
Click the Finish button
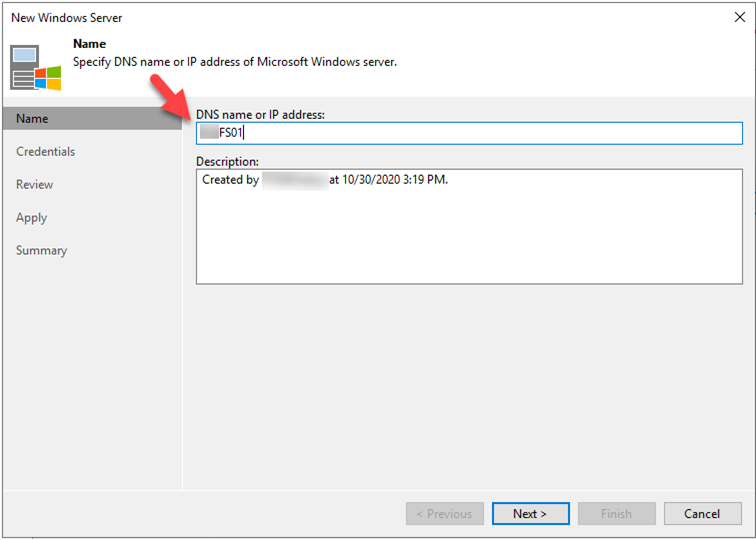617,513
